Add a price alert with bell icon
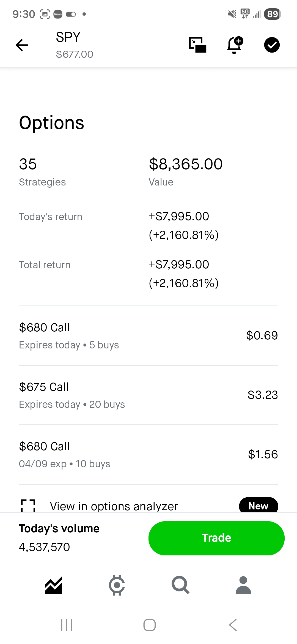Viewport: 297px width, 644px height. (x=235, y=45)
